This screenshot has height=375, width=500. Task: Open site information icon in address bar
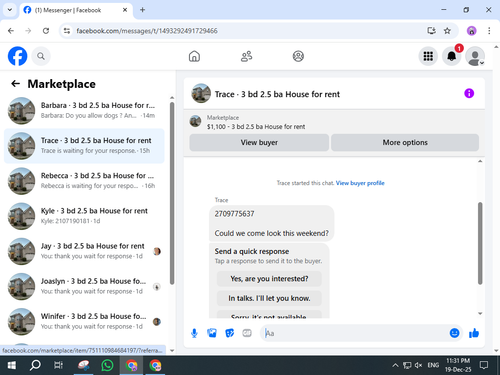pos(67,31)
